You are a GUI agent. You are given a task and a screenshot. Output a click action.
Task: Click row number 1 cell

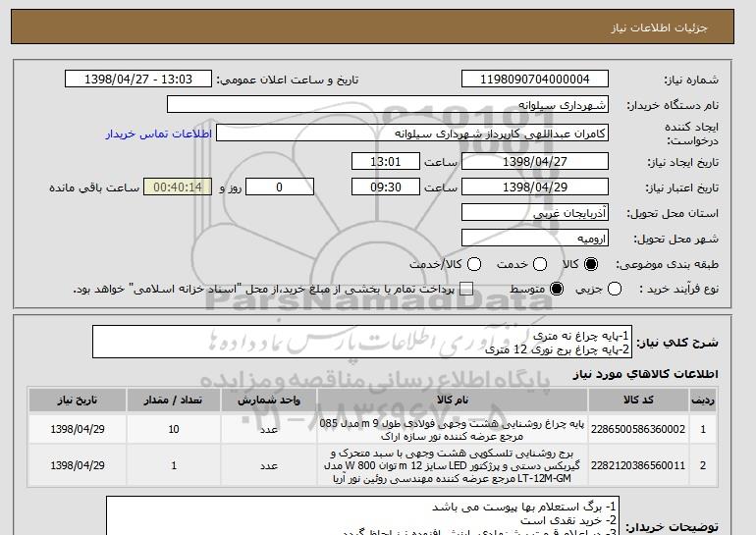tap(703, 429)
